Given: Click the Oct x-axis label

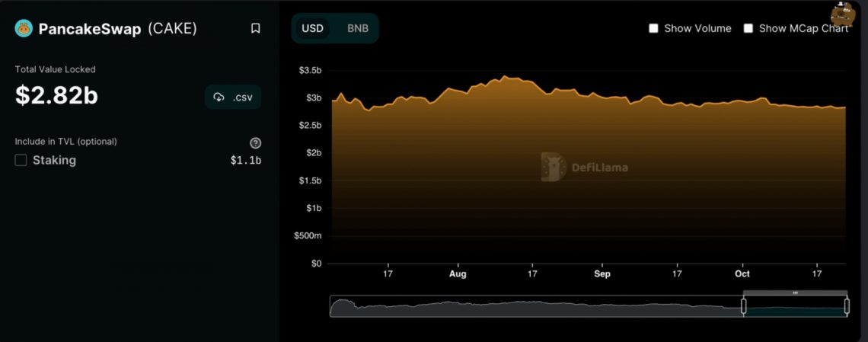Looking at the screenshot, I should (742, 274).
